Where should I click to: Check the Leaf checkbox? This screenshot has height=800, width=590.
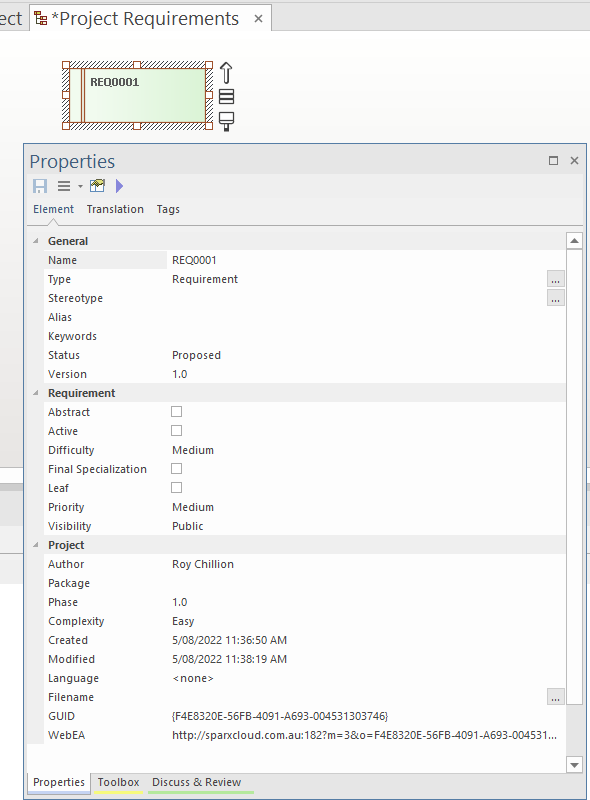point(177,488)
